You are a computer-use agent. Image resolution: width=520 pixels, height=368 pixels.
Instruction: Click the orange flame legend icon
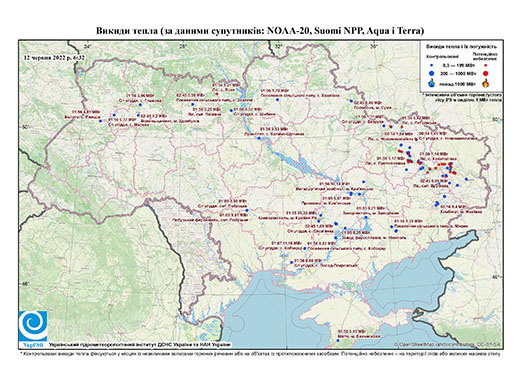pos(486,83)
